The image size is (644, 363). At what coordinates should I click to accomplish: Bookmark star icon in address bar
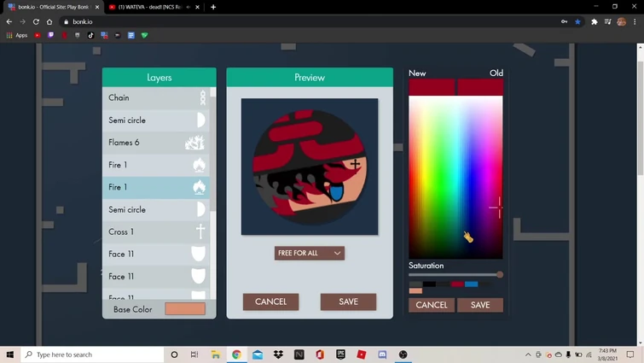(577, 22)
